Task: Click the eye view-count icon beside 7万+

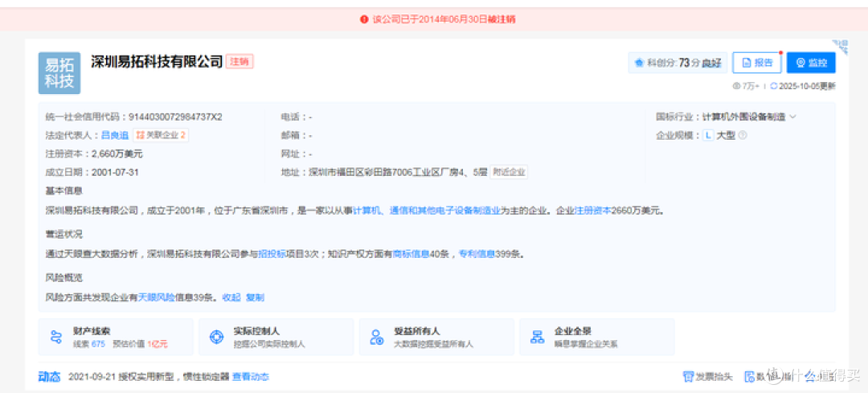Action: click(x=736, y=86)
